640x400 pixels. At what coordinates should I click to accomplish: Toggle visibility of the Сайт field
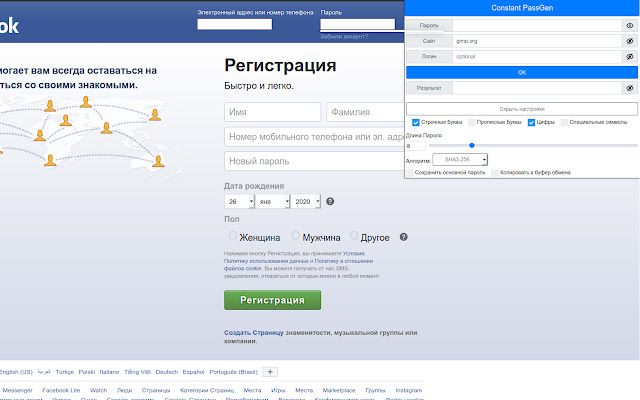pos(630,41)
